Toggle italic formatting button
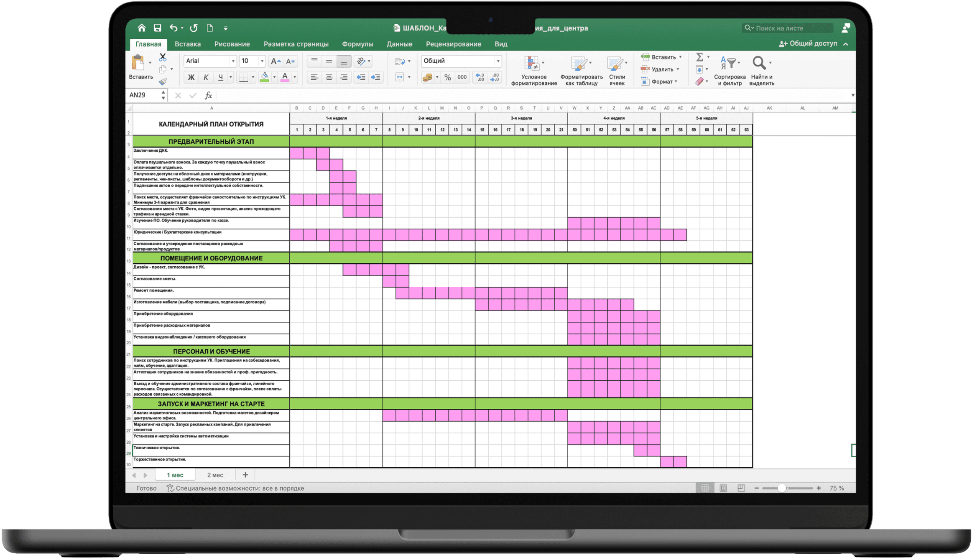 [206, 77]
